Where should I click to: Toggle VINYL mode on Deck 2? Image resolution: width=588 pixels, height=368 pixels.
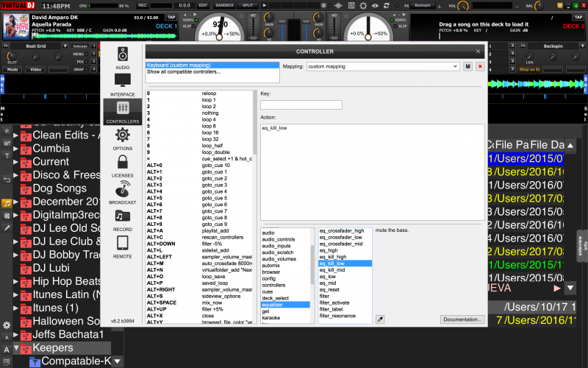click(398, 20)
